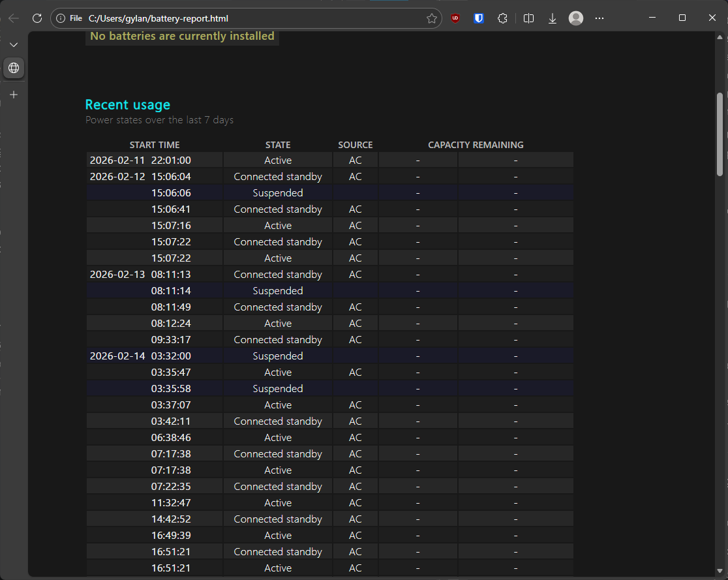This screenshot has width=728, height=580.
Task: Expand the tab actions chevron in sidebar
Action: coord(14,44)
